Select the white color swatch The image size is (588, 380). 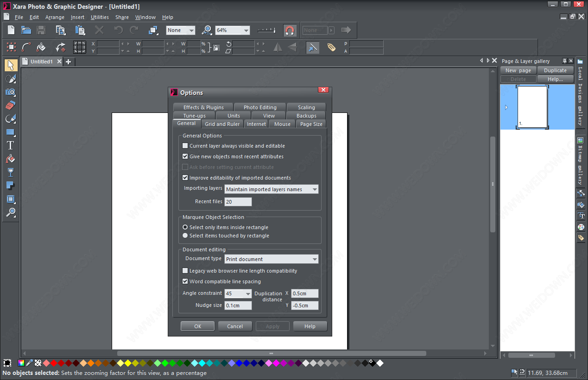click(x=380, y=363)
